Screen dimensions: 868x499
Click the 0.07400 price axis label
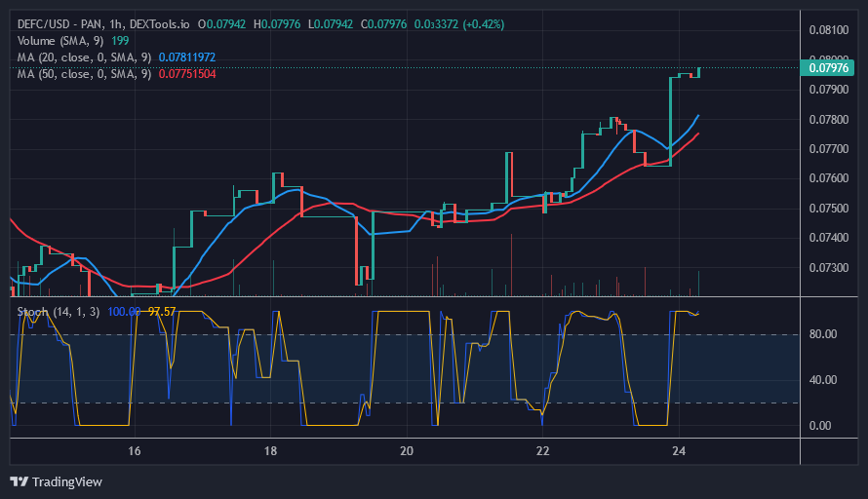click(x=829, y=238)
